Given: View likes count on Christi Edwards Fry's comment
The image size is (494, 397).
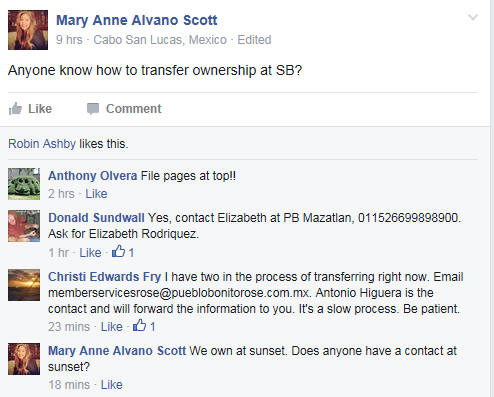Looking at the screenshot, I should 144,326.
